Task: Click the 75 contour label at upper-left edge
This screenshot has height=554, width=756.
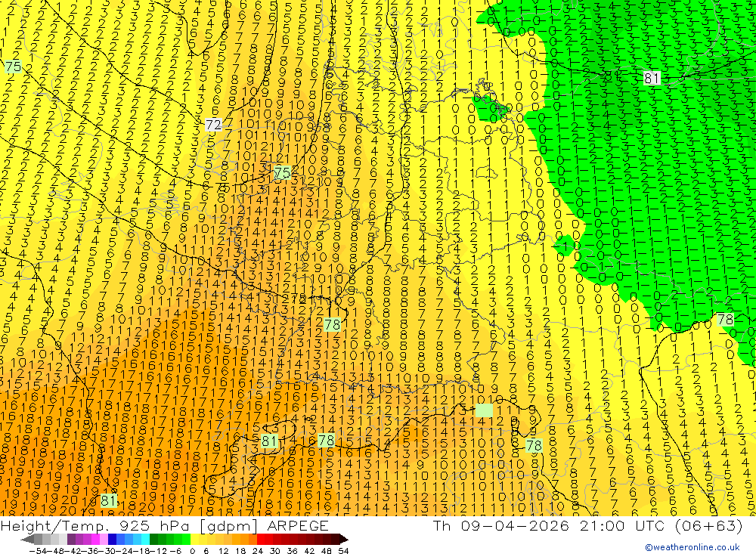Action: pyautogui.click(x=13, y=67)
